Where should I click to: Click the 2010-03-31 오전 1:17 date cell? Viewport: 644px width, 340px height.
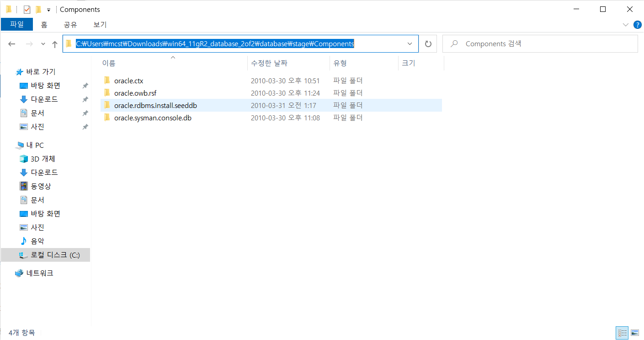pyautogui.click(x=283, y=105)
